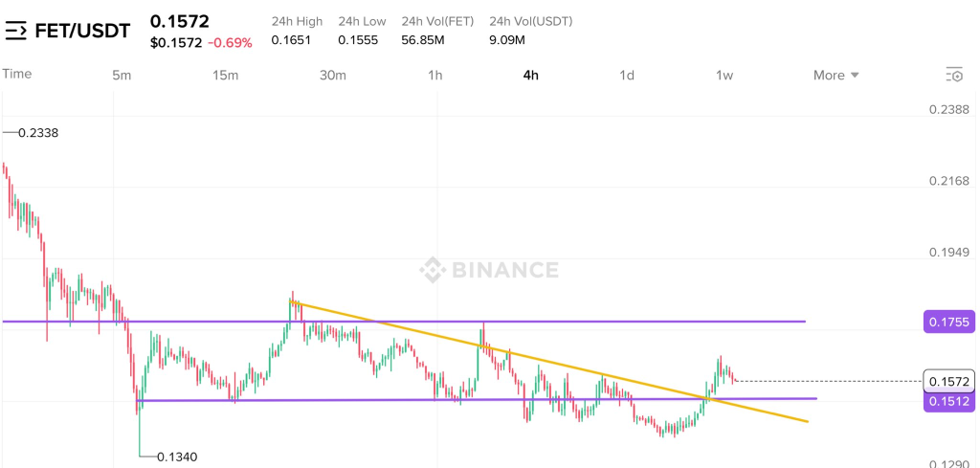Click the 0.1949 axis price label
This screenshot has width=980, height=468.
(x=949, y=253)
